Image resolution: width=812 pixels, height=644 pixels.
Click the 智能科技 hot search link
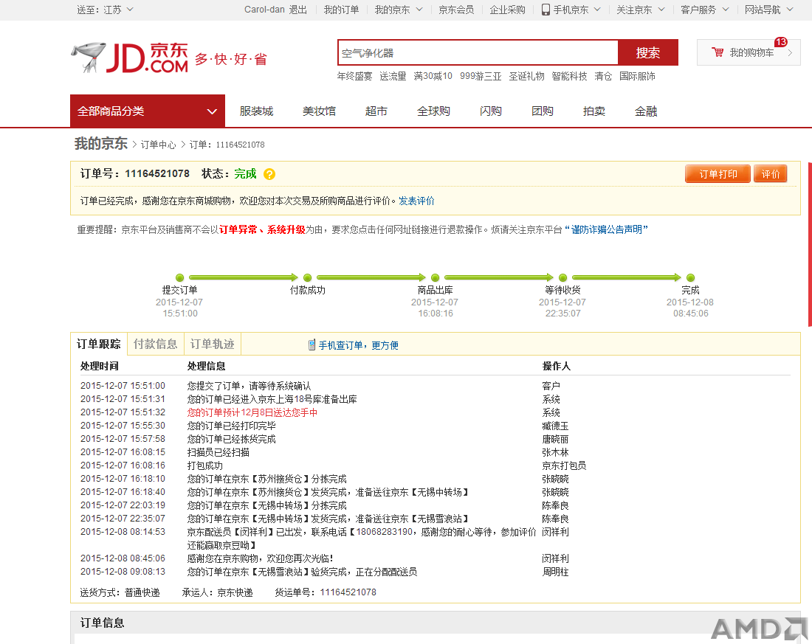569,76
